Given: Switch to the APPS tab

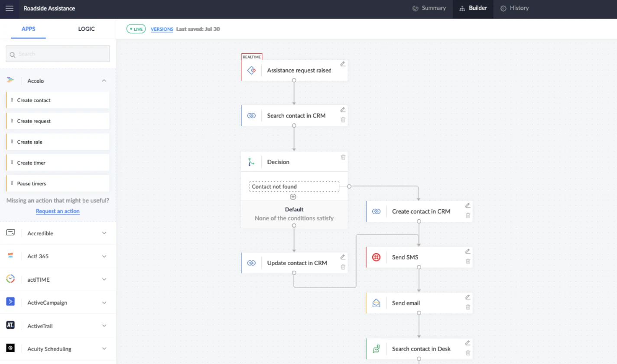Looking at the screenshot, I should [29, 29].
